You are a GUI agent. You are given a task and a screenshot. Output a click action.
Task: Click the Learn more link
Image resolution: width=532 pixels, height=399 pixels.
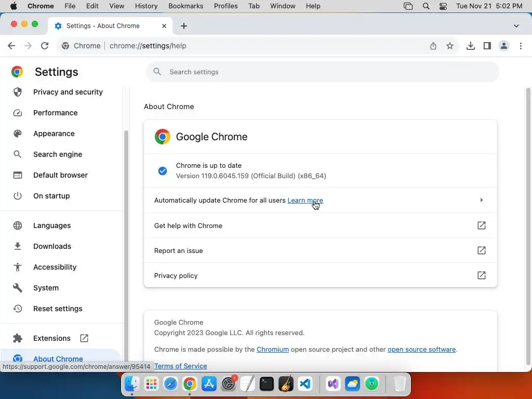coord(305,200)
